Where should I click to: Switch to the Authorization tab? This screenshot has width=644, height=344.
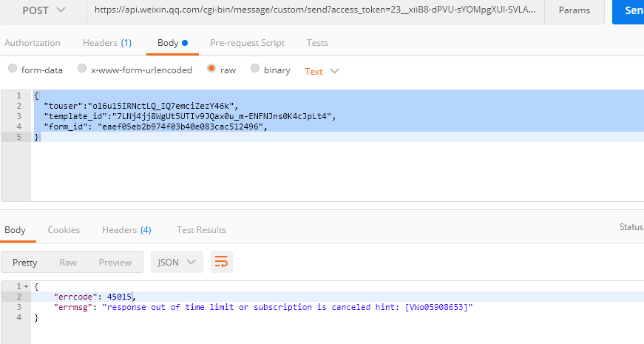point(32,43)
